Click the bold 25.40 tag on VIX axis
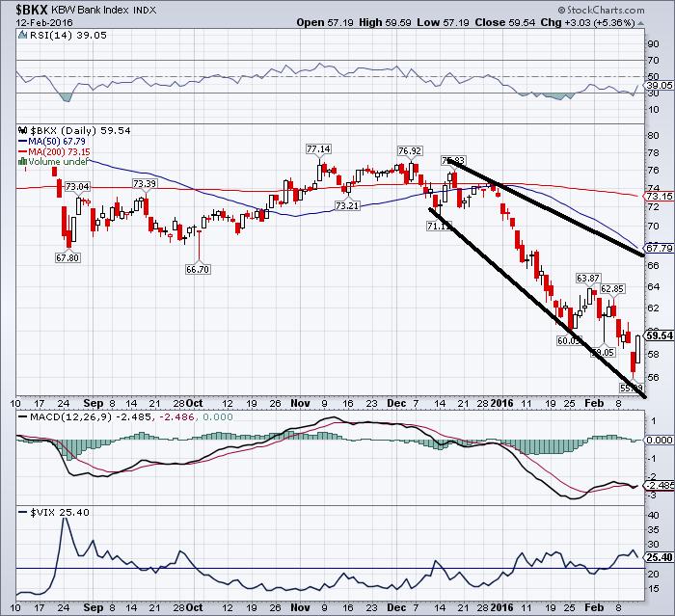 tap(660, 557)
